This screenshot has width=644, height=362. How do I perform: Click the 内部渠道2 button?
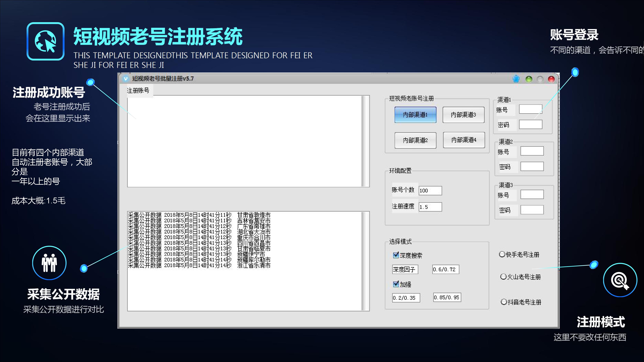coord(415,140)
